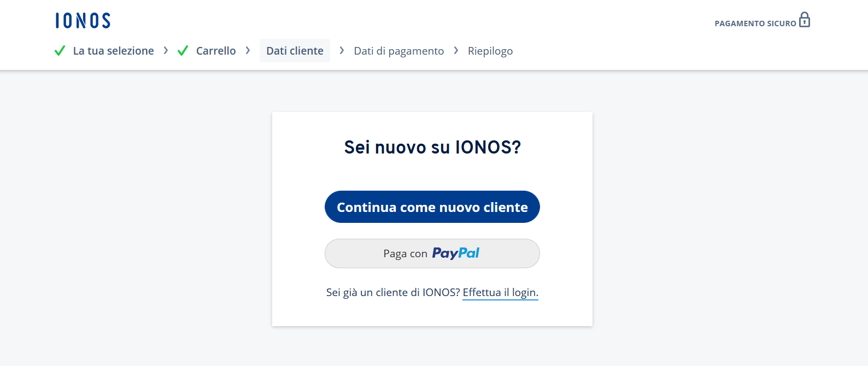This screenshot has height=366, width=868.
Task: Continue as a new customer
Action: (x=432, y=207)
